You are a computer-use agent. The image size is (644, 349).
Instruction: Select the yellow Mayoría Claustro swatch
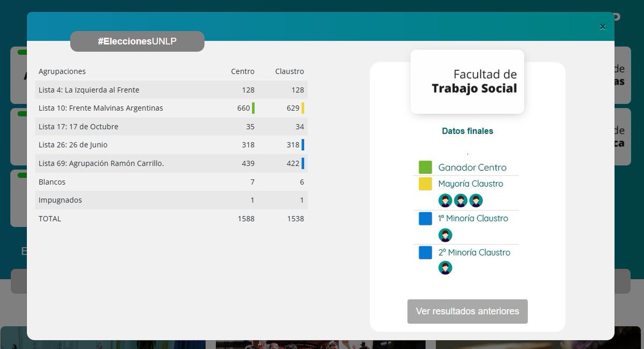tap(426, 184)
